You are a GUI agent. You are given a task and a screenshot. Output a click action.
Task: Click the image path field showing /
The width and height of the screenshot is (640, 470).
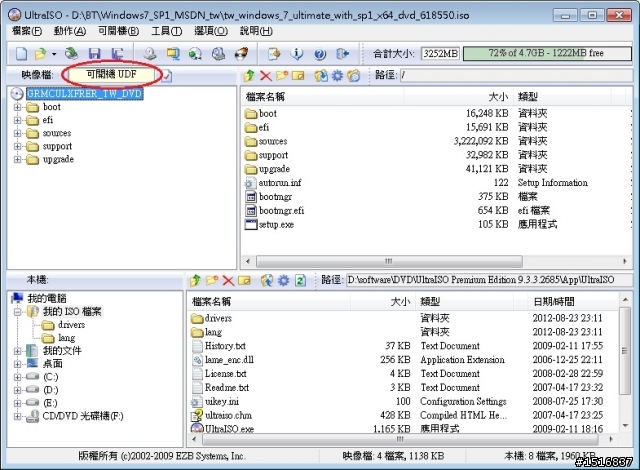pos(516,75)
